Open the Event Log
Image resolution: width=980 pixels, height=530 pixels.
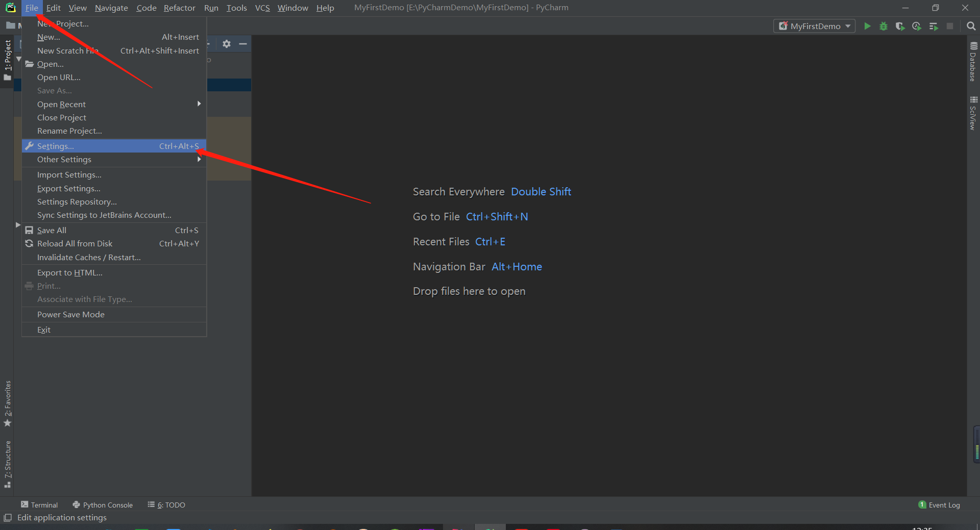pyautogui.click(x=939, y=504)
